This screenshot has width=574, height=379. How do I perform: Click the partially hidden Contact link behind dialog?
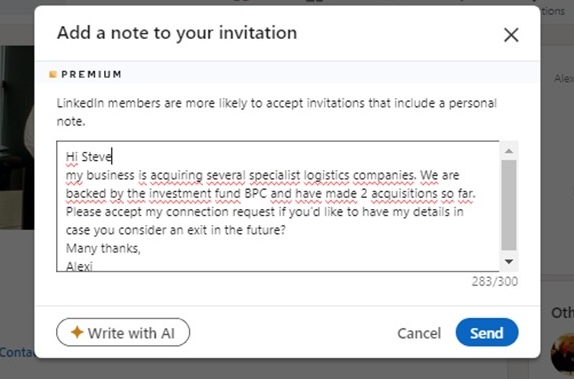[x=17, y=352]
